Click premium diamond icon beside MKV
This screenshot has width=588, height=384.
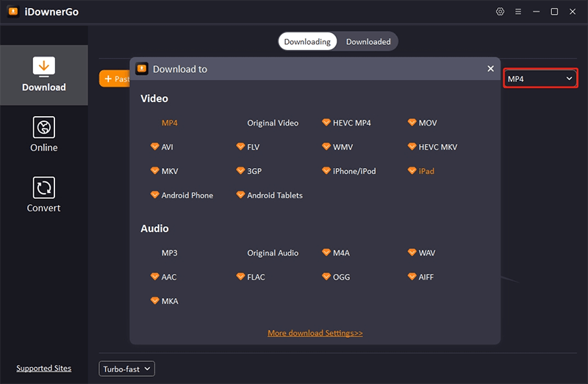154,170
